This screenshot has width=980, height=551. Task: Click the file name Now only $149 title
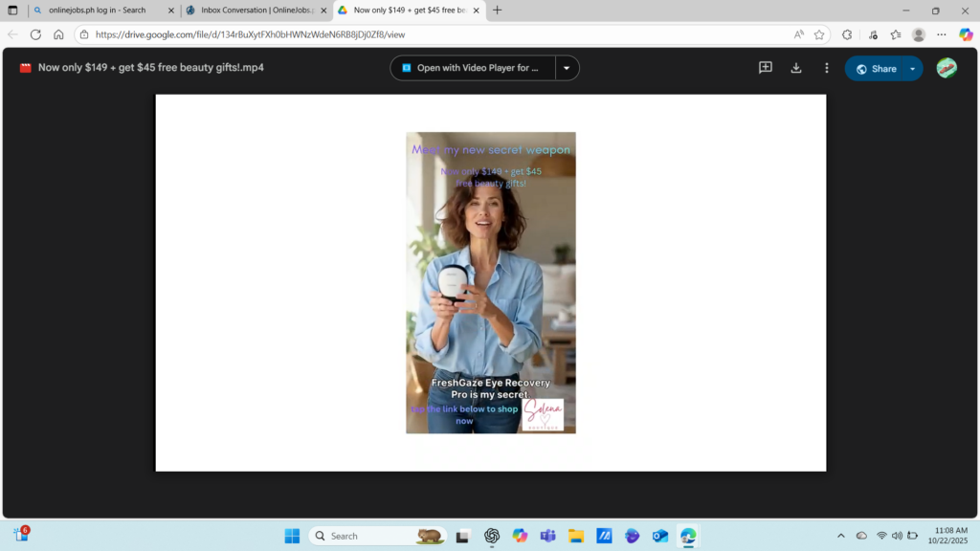click(x=151, y=68)
